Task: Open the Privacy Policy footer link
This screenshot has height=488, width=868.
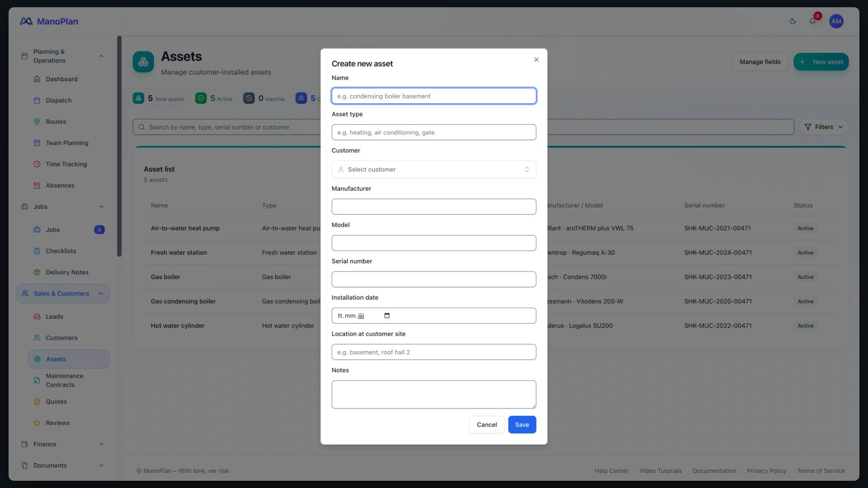Action: [x=766, y=471]
